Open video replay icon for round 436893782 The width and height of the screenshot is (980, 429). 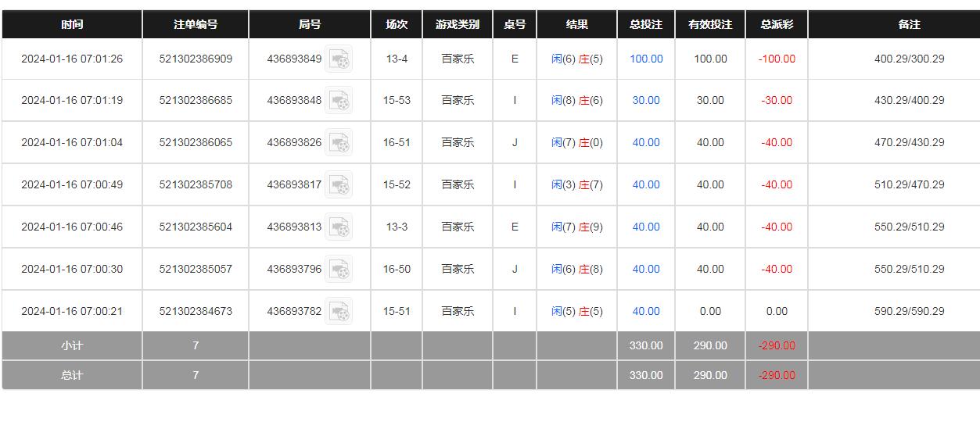(x=339, y=312)
